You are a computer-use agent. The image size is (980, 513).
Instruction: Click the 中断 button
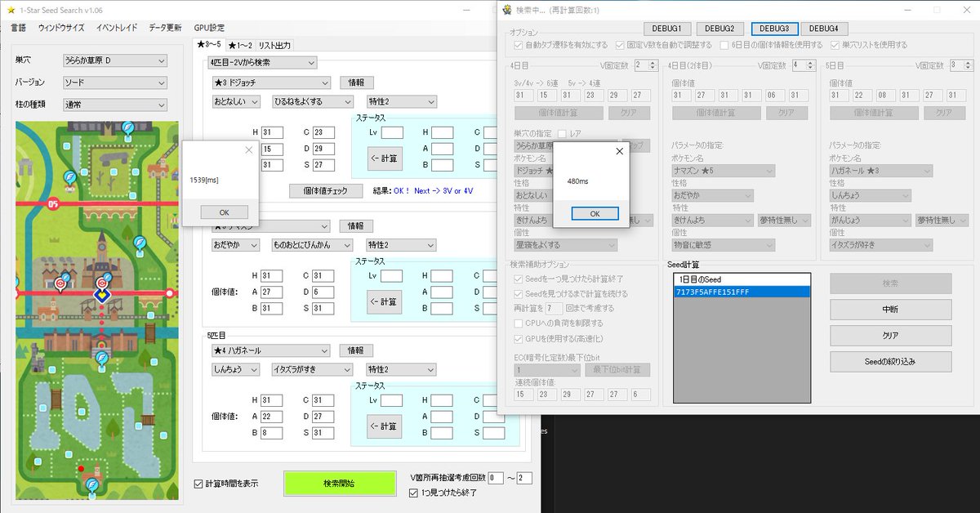tap(891, 310)
